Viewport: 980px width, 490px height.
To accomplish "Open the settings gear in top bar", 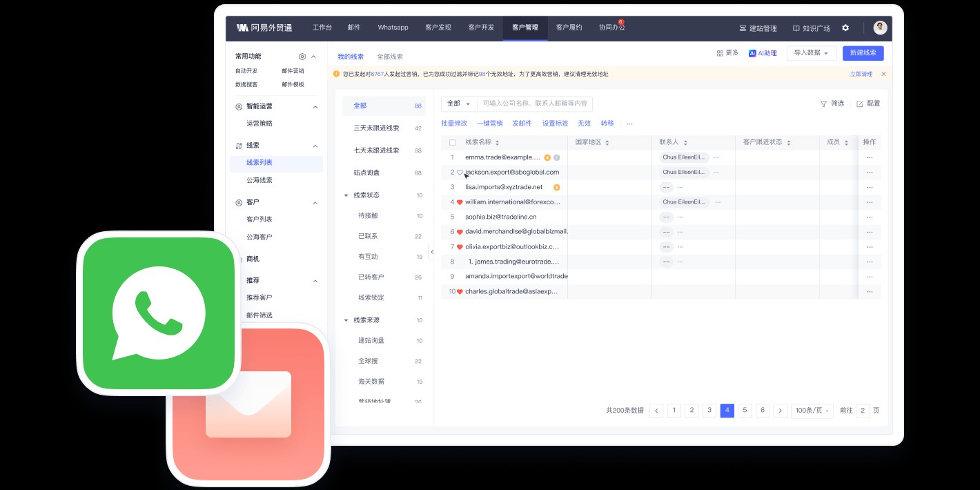I will [x=845, y=28].
